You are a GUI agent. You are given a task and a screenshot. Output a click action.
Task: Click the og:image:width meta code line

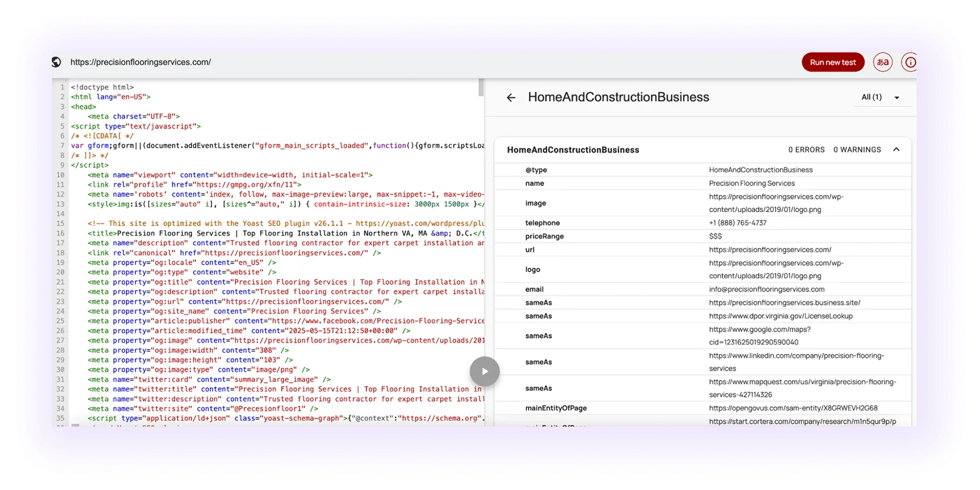[188, 350]
